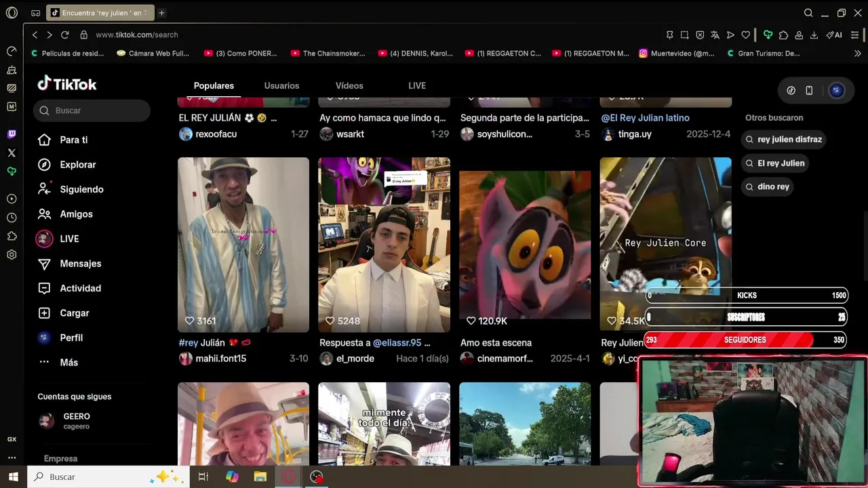This screenshot has width=868, height=488.
Task: Open Mensajes inbox
Action: tap(69, 264)
